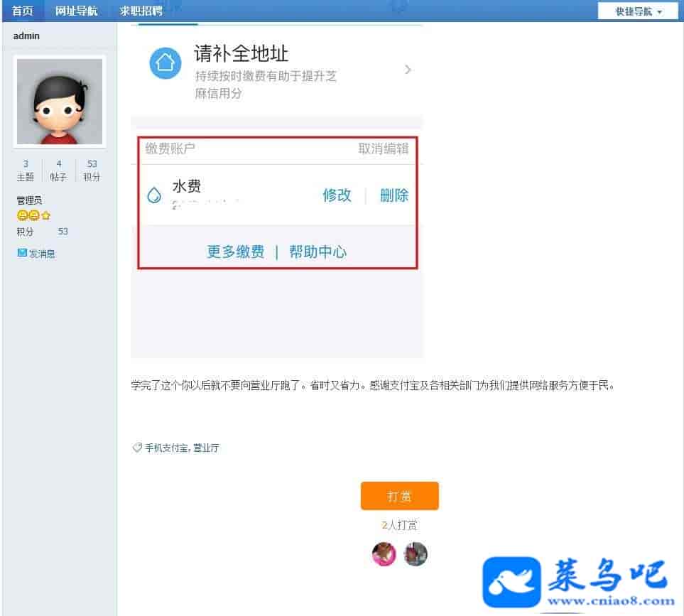Select the 请补全地址 heading

(x=241, y=54)
